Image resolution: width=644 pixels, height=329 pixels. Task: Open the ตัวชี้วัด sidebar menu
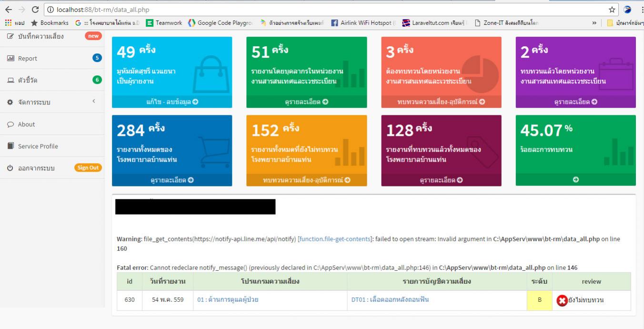pos(52,80)
